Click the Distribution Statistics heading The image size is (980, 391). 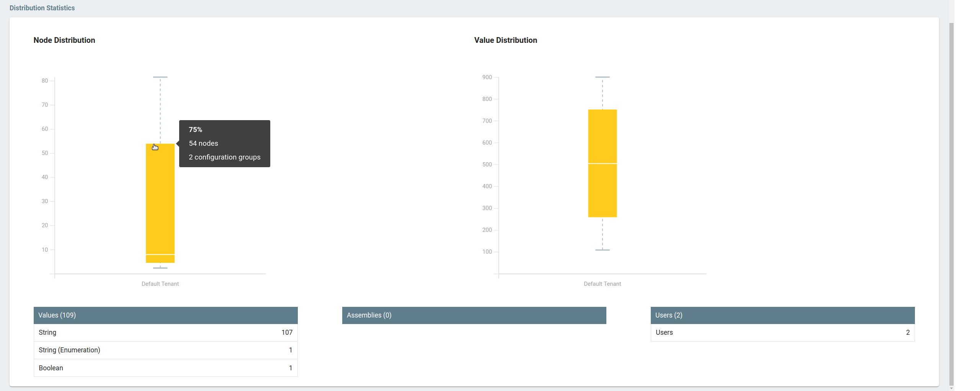(x=42, y=8)
